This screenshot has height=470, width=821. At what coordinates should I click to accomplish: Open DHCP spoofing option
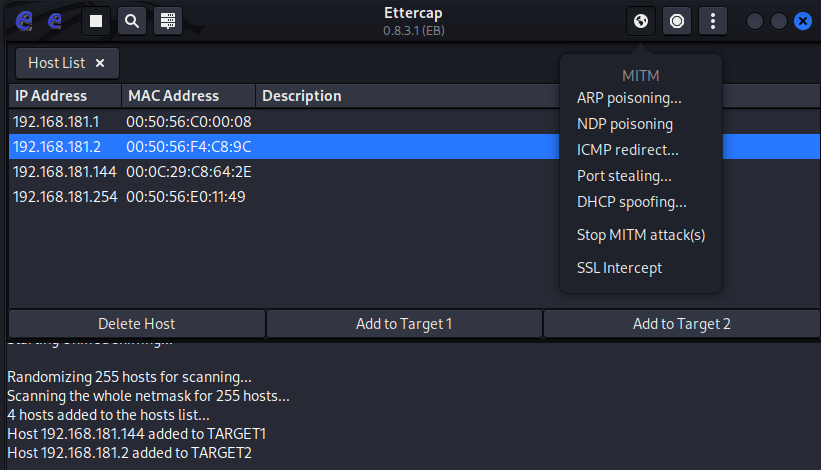632,202
